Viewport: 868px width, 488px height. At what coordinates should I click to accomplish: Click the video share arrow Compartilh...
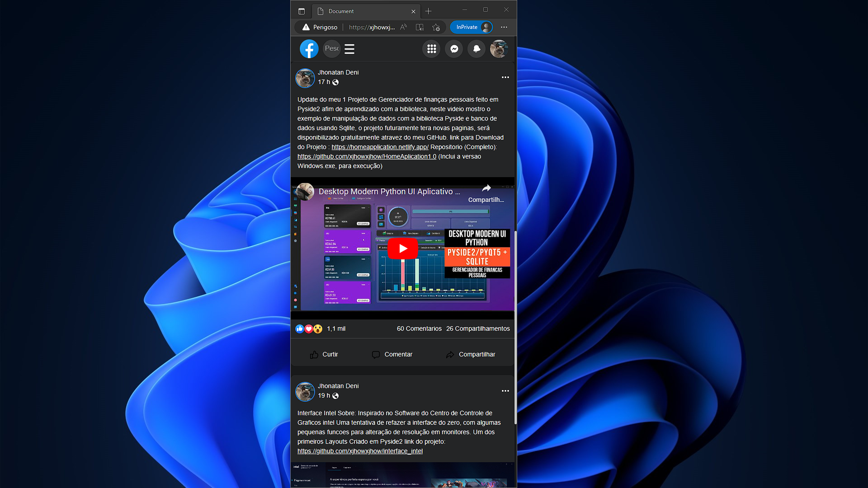point(486,193)
